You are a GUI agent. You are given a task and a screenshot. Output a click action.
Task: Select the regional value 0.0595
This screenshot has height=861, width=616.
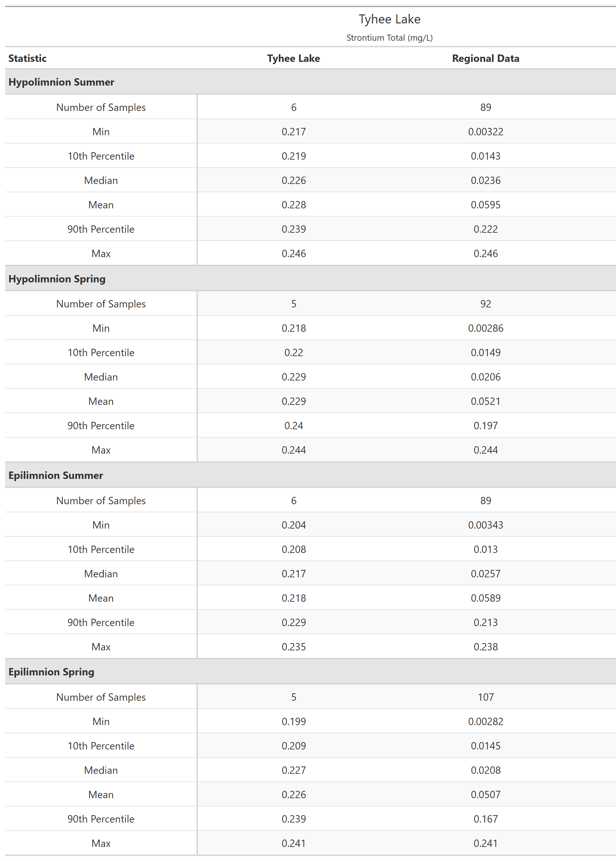pyautogui.click(x=485, y=205)
